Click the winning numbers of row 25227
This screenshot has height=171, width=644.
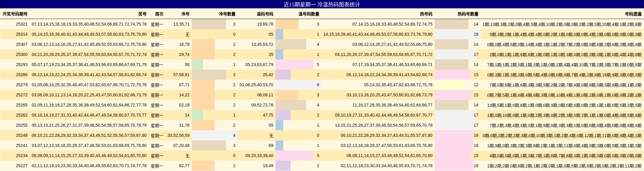(89, 166)
